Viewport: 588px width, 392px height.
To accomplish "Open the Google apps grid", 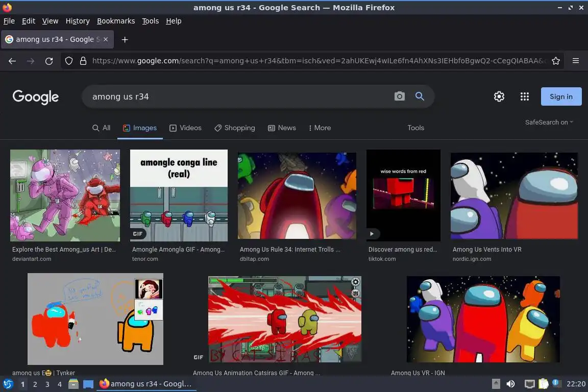I will coord(524,96).
